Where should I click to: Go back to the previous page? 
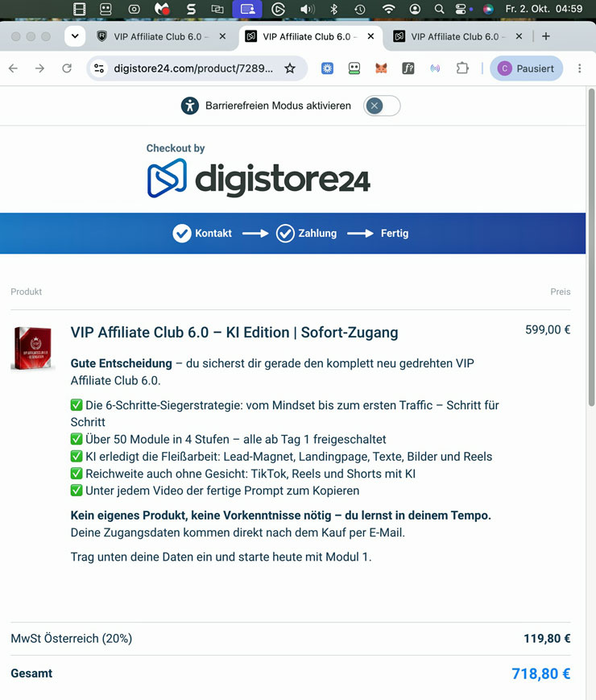point(14,68)
